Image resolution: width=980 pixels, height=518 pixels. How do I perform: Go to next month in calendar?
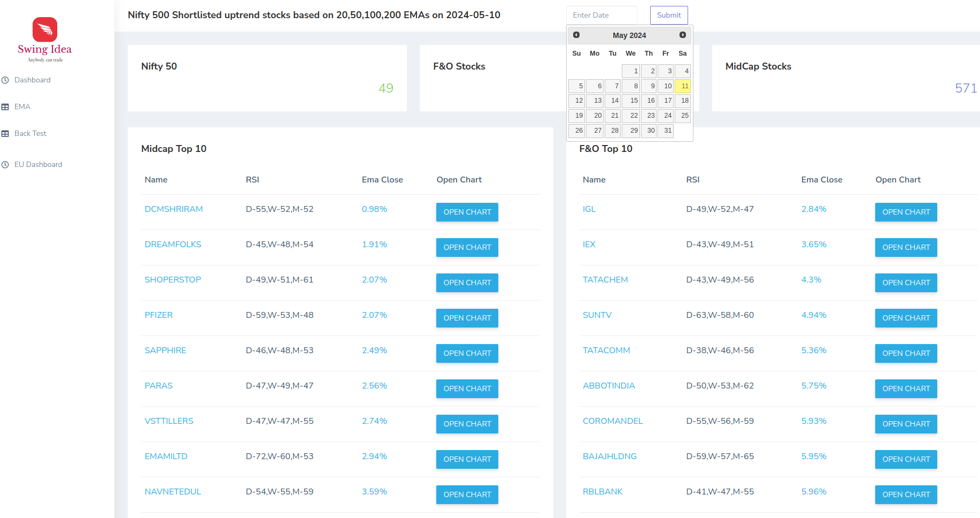tap(683, 35)
